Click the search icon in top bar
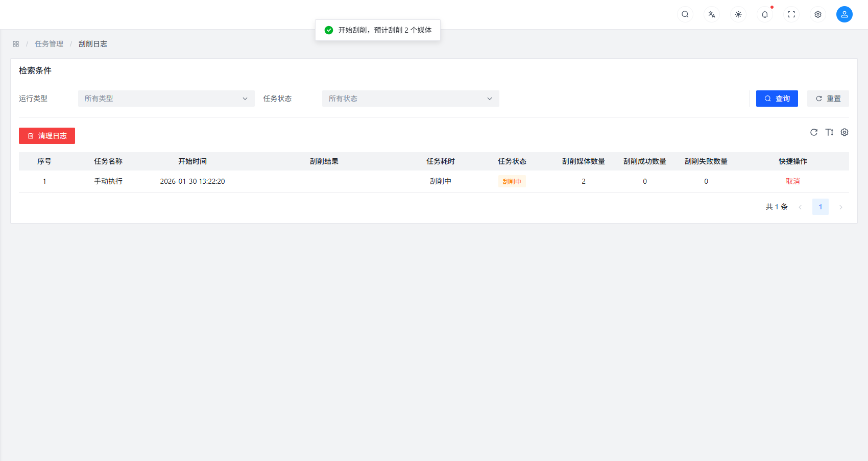The width and height of the screenshot is (868, 461). click(685, 14)
